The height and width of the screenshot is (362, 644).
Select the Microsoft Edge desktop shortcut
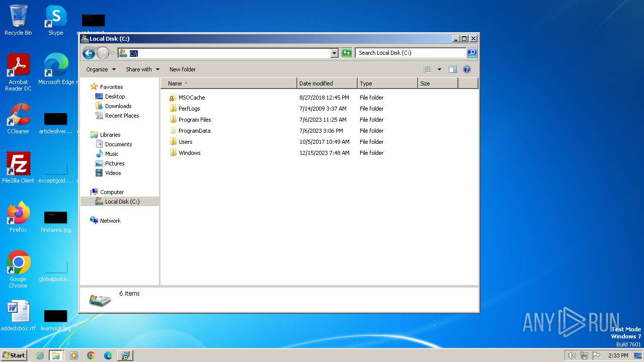tap(56, 69)
